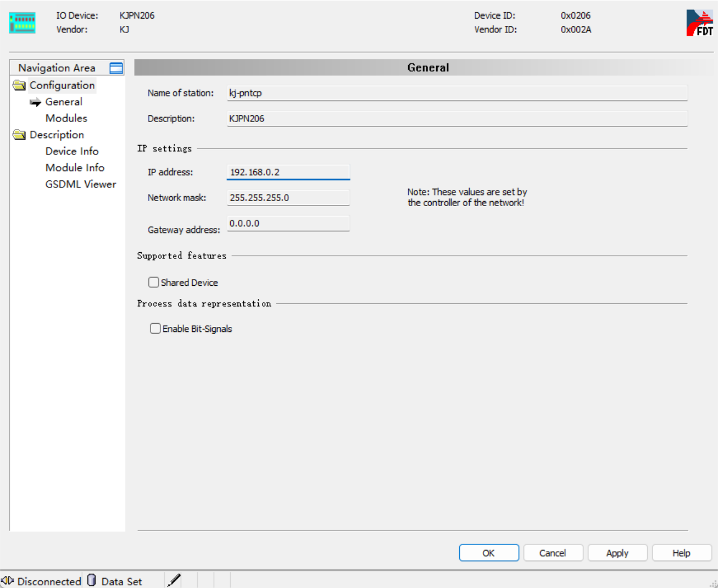Click the IP address field
718x588 pixels.
click(x=288, y=172)
